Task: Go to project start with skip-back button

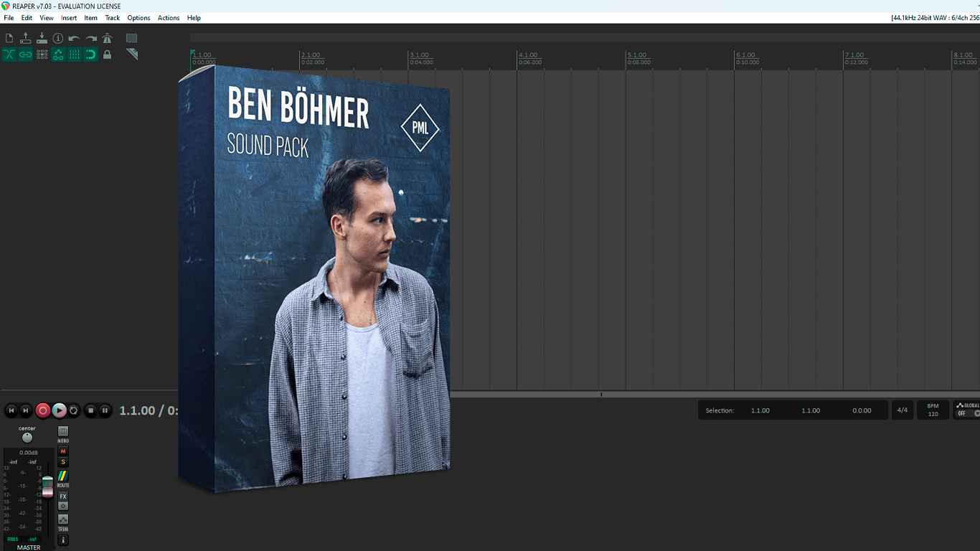Action: pos(11,410)
